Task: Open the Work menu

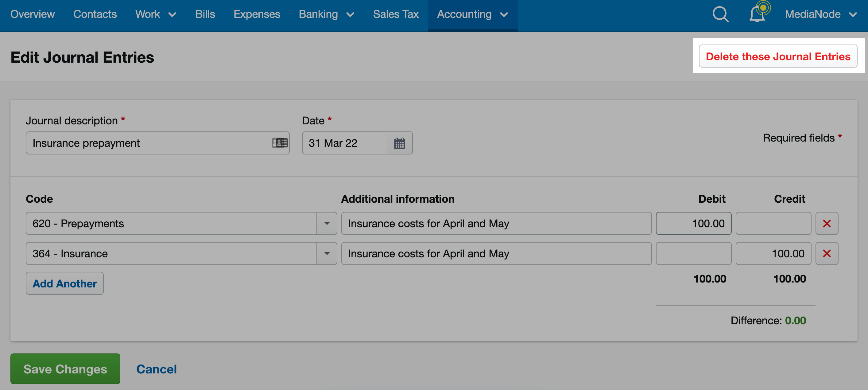Action: pyautogui.click(x=156, y=14)
